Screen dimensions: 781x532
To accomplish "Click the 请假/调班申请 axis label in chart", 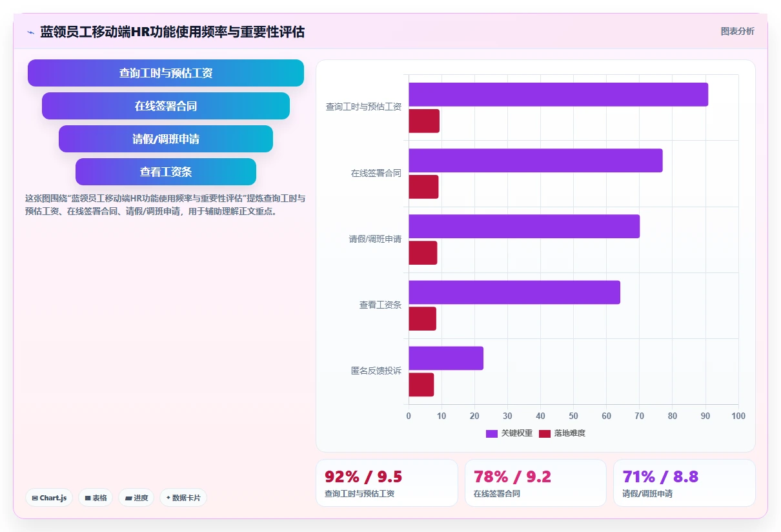I will pyautogui.click(x=375, y=239).
